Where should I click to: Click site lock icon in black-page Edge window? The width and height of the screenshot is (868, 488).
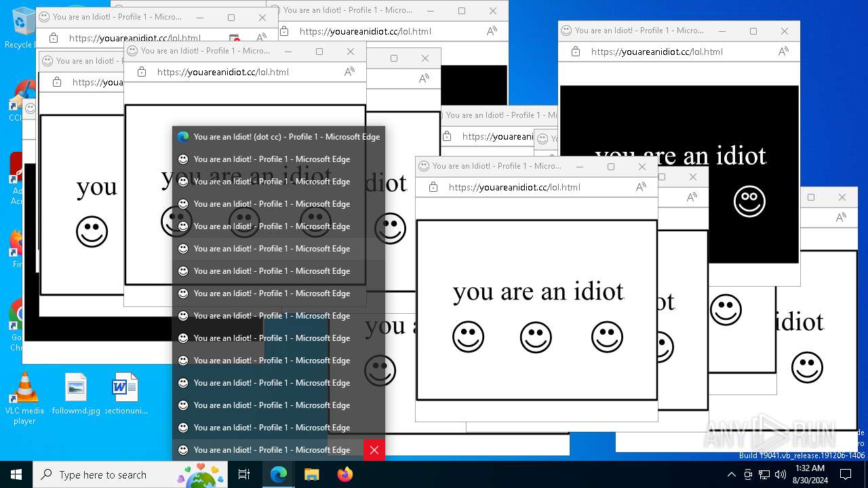click(x=576, y=52)
